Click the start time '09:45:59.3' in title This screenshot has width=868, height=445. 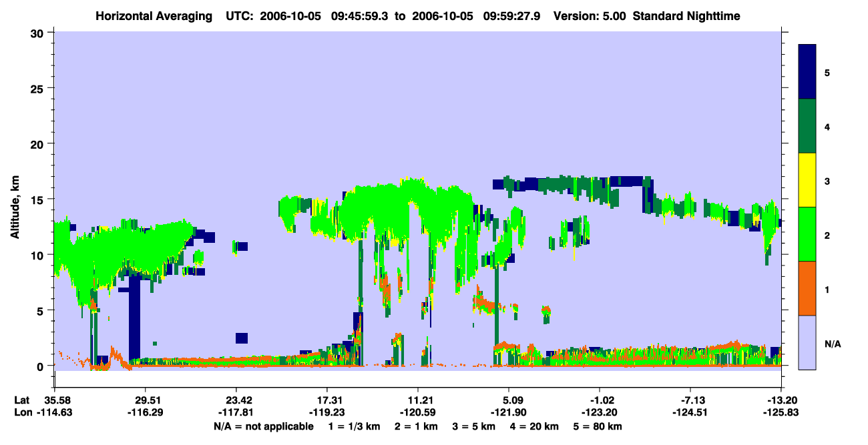361,16
